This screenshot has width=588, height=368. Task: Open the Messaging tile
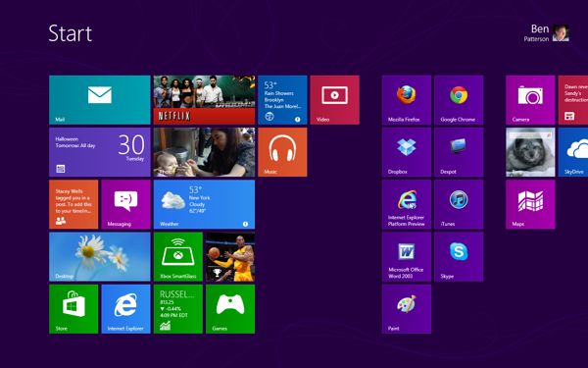point(125,204)
